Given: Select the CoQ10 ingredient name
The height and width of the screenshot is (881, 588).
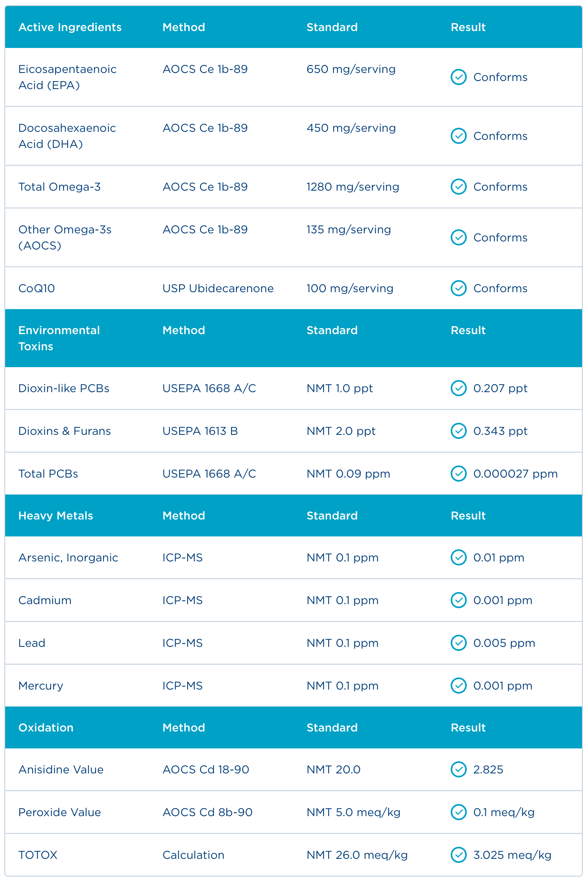Looking at the screenshot, I should pyautogui.click(x=37, y=288).
